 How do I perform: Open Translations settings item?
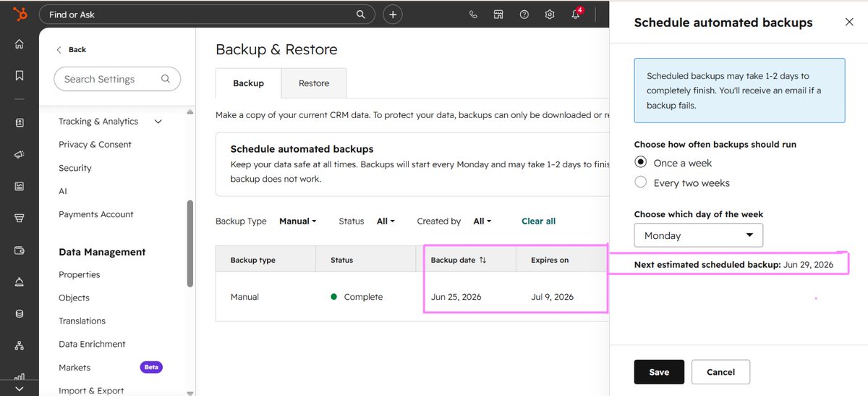click(82, 321)
